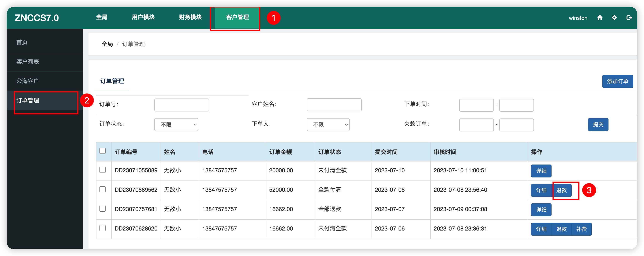
Task: Focus the 欠款订单 maximum field
Action: click(516, 125)
